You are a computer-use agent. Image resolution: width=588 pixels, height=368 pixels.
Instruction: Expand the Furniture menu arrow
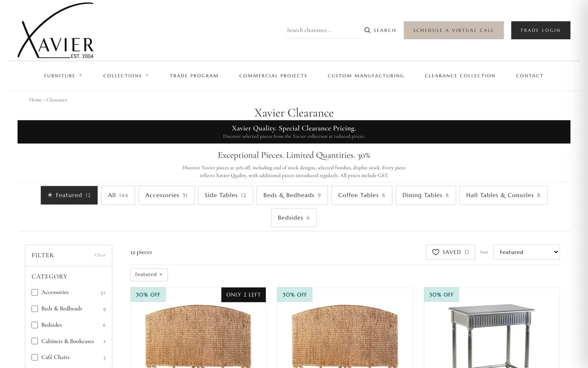click(80, 75)
